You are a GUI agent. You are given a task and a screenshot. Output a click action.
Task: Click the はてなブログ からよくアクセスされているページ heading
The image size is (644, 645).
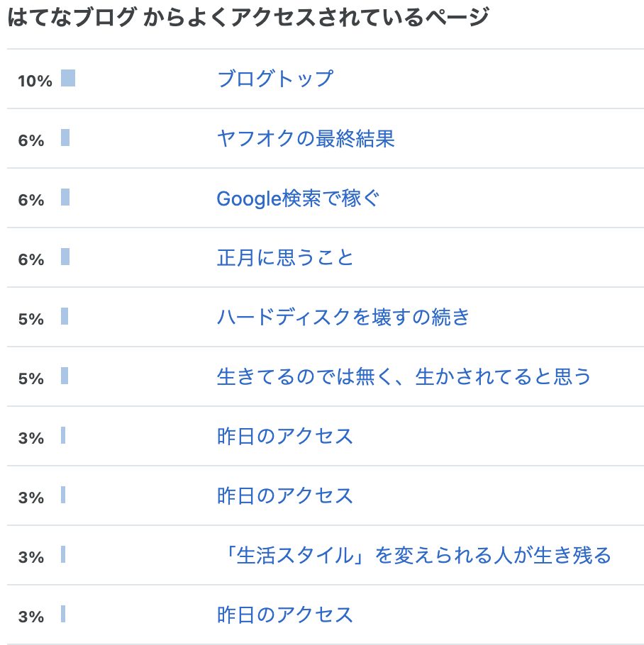(x=248, y=17)
